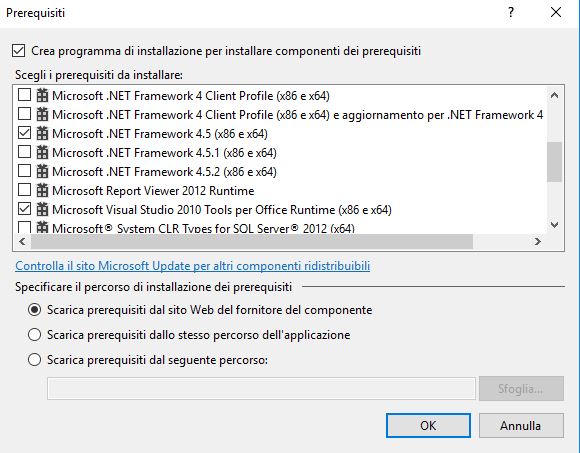Image resolution: width=580 pixels, height=453 pixels.
Task: Click package icon beside Report Viewer 2012 Runtime
Action: click(42, 190)
